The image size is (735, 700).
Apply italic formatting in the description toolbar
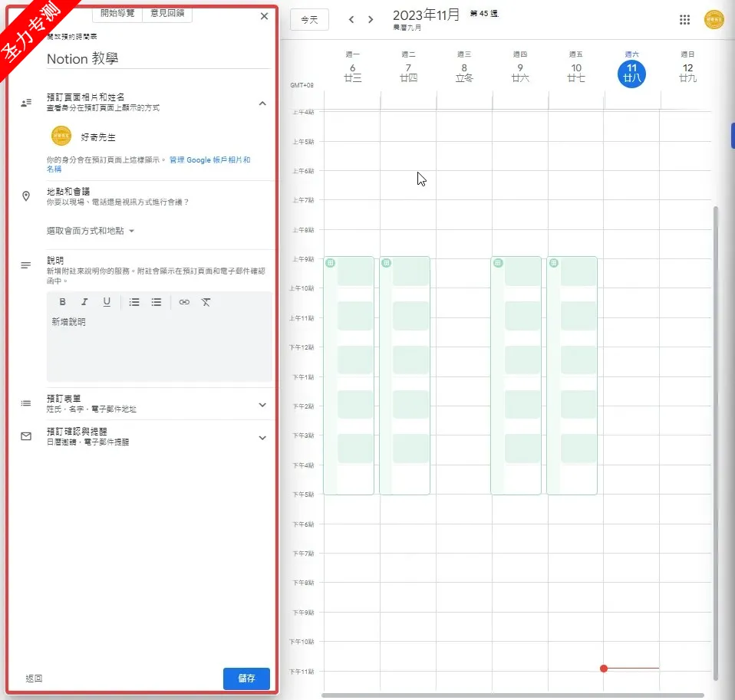[84, 301]
